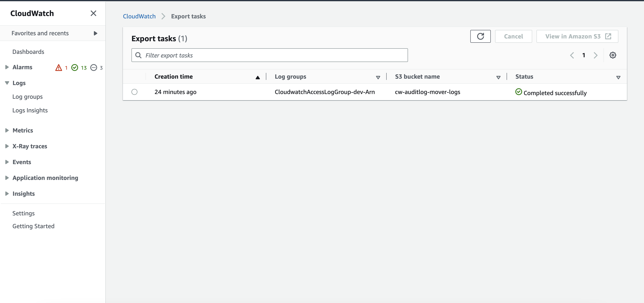The height and width of the screenshot is (303, 644).
Task: Click the X-Ray traces label
Action: click(30, 146)
